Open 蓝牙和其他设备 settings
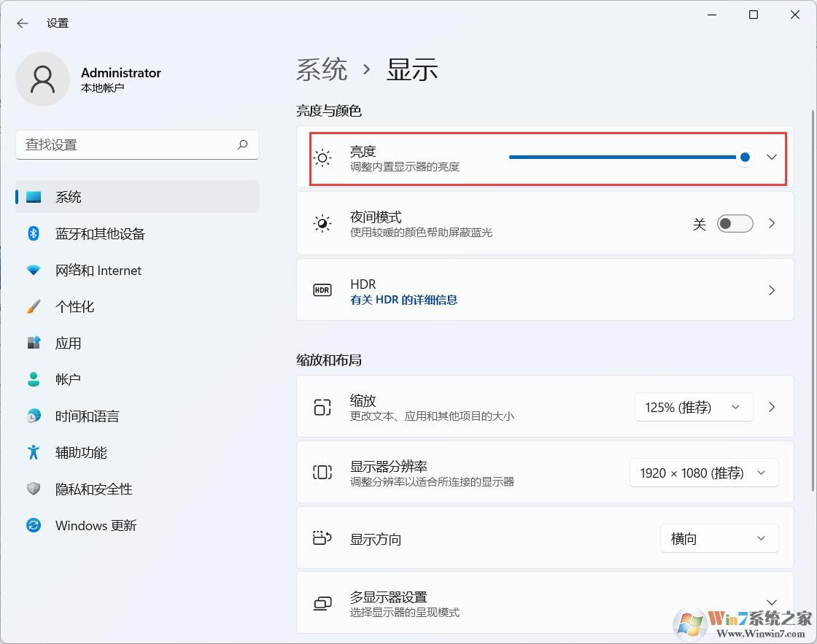817x644 pixels. (x=99, y=233)
